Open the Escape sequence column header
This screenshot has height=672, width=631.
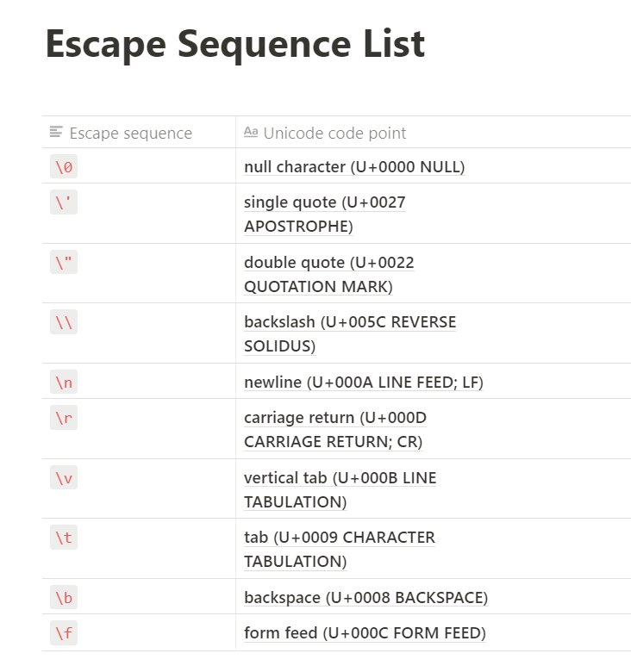point(139,133)
